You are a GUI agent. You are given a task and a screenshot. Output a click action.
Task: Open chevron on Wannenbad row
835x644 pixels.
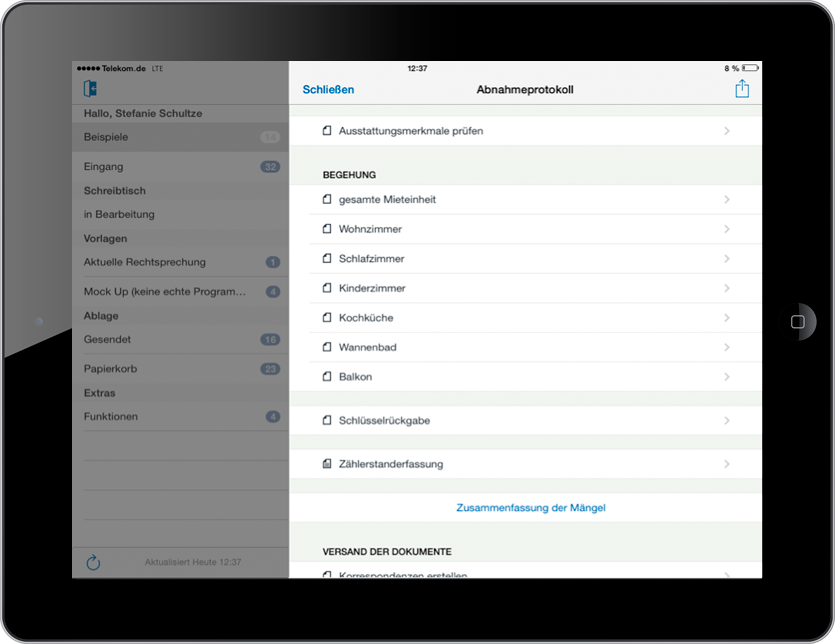pyautogui.click(x=727, y=347)
